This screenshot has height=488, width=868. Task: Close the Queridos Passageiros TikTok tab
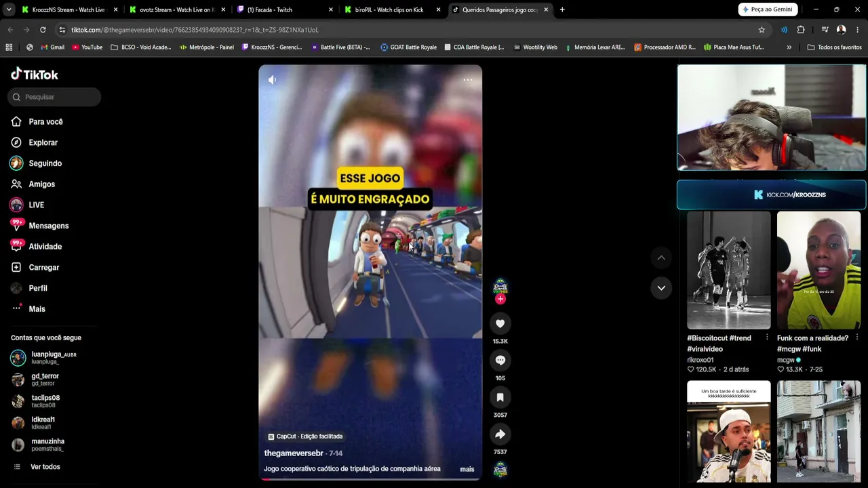546,9
